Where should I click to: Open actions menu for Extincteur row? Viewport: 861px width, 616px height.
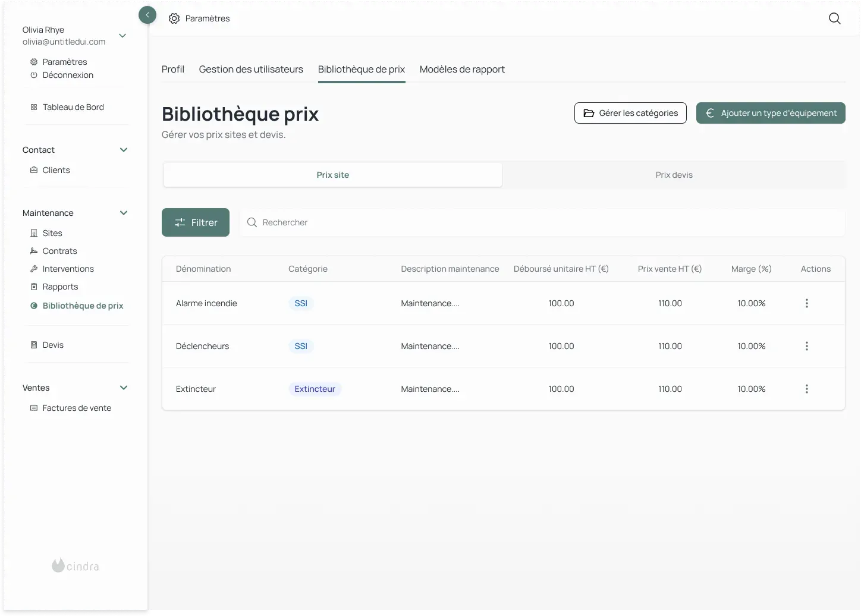click(x=807, y=389)
